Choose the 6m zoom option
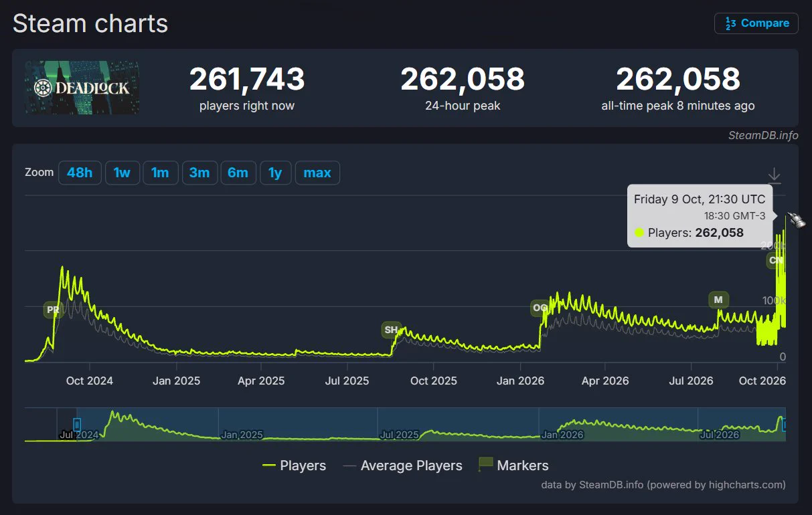 [238, 173]
